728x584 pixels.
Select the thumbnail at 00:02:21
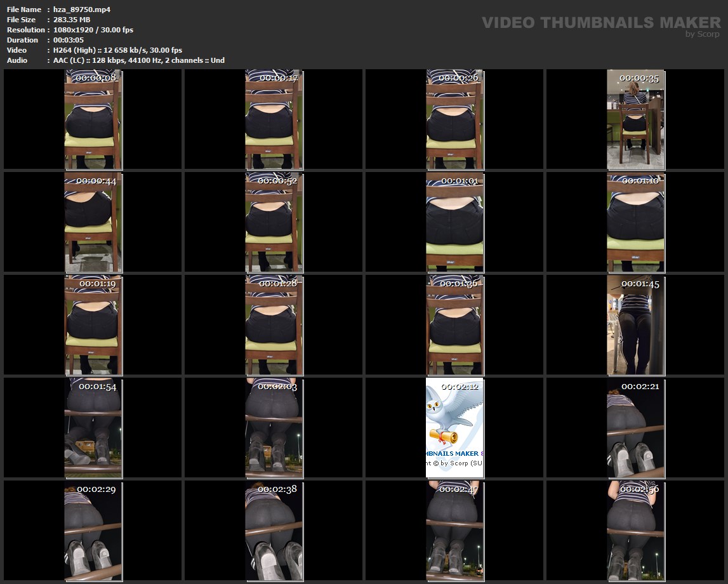pyautogui.click(x=635, y=428)
